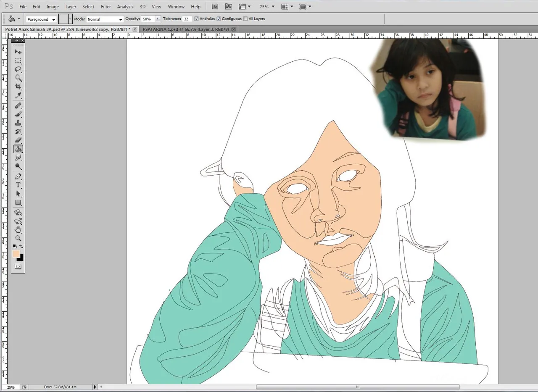Switch to PSAFARINA 1.psd document tab
This screenshot has height=392, width=538.
click(186, 29)
